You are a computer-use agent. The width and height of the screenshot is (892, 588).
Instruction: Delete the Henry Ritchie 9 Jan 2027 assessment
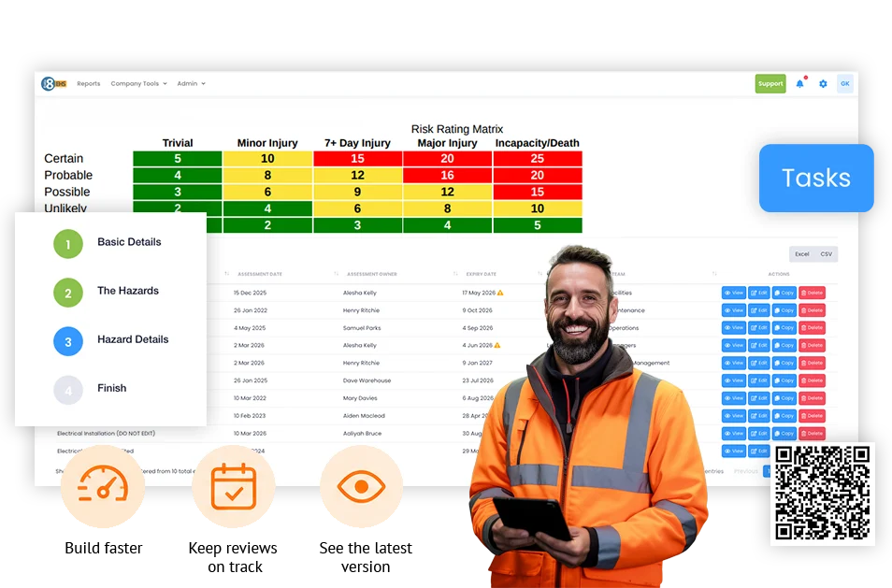(812, 363)
